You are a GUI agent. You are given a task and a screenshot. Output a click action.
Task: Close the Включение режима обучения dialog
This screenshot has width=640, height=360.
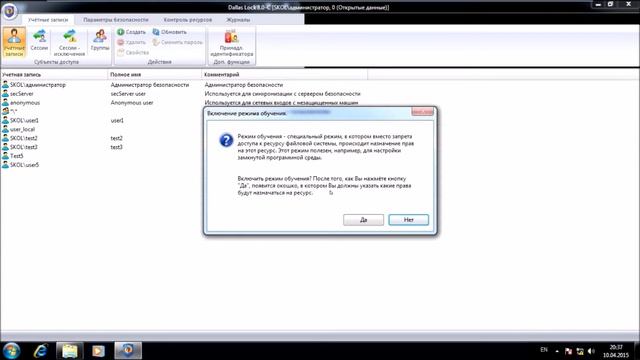pyautogui.click(x=422, y=112)
